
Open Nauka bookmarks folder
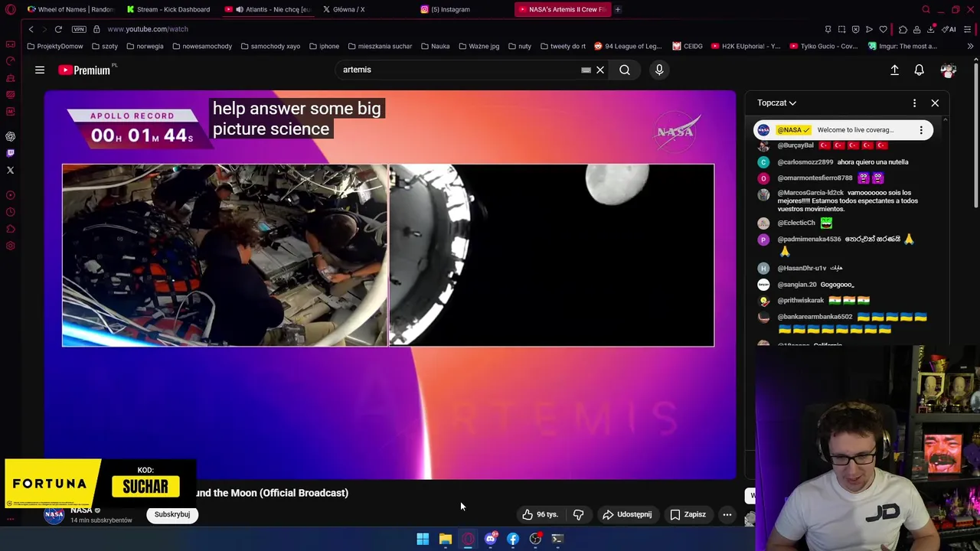[x=435, y=46]
